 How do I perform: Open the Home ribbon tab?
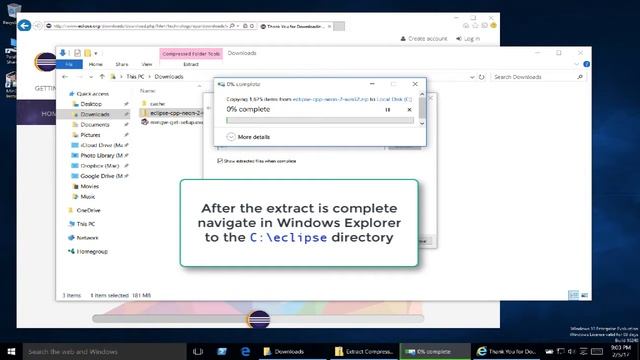[96, 64]
